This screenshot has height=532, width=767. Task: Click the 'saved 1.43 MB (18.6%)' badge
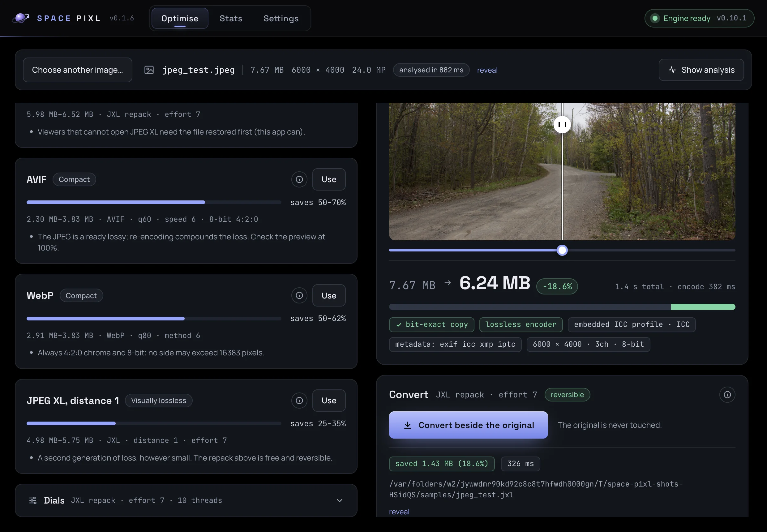point(442,464)
